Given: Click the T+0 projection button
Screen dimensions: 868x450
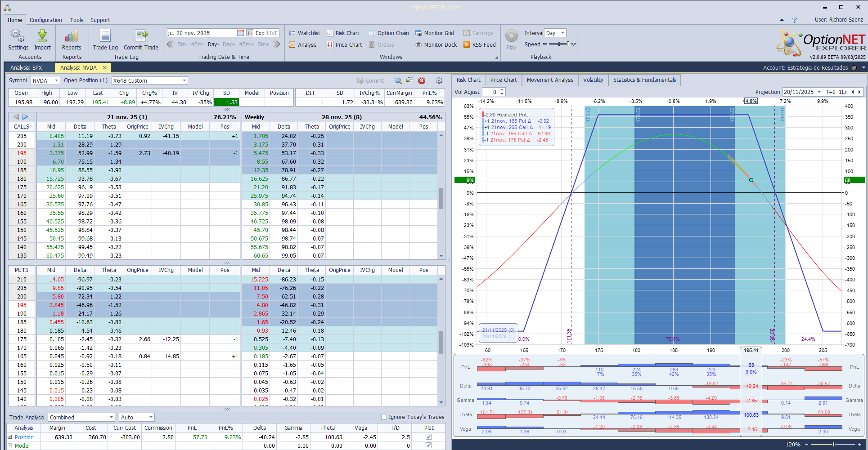Looking at the screenshot, I should click(x=830, y=92).
